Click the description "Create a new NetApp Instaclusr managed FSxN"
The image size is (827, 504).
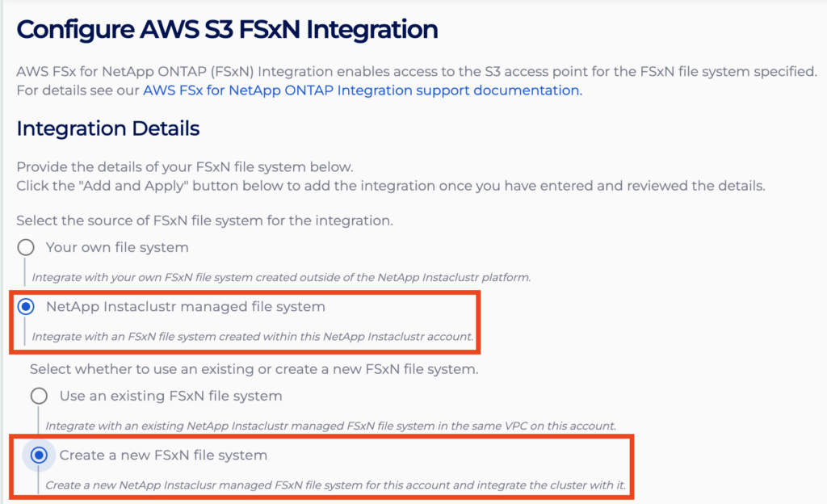click(335, 486)
